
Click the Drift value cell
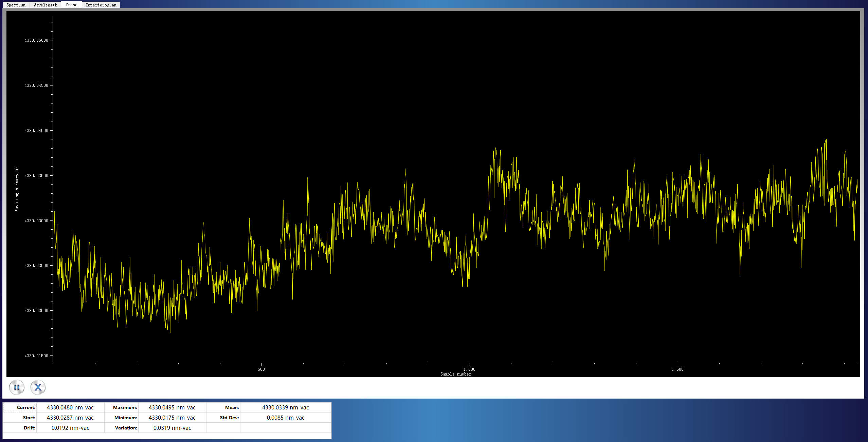[x=70, y=428]
